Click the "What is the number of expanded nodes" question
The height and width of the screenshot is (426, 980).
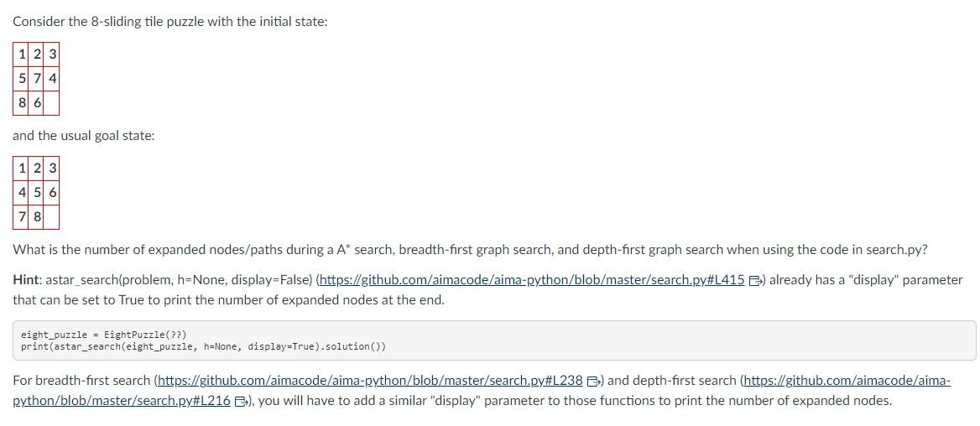pyautogui.click(x=470, y=250)
